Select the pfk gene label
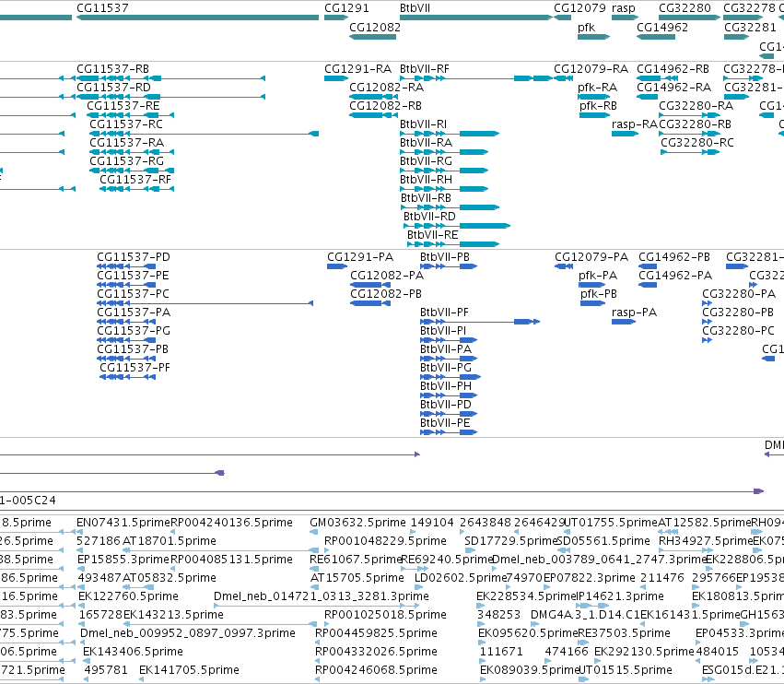Image resolution: width=784 pixels, height=684 pixels. point(586,28)
